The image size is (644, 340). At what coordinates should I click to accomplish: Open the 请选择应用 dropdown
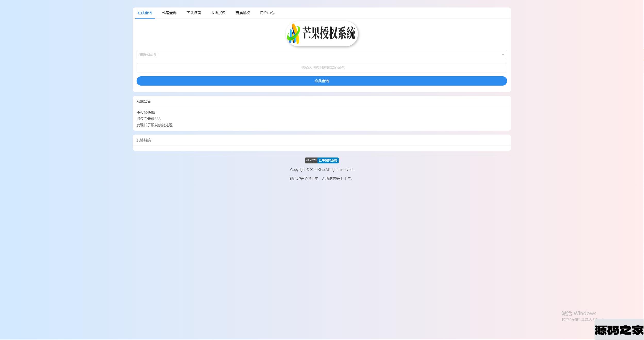click(322, 55)
